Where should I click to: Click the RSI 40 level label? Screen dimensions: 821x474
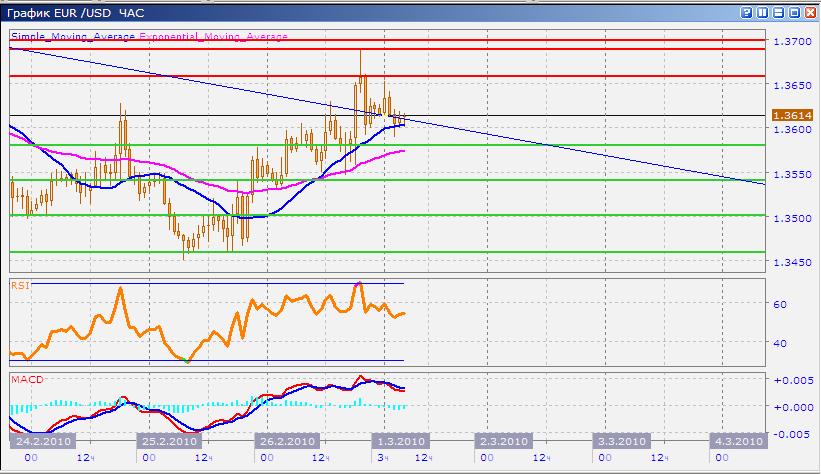click(780, 344)
